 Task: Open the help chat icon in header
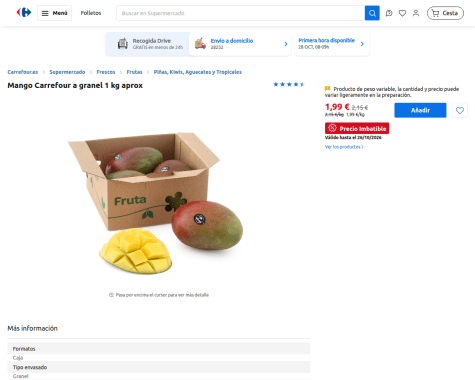(x=389, y=13)
